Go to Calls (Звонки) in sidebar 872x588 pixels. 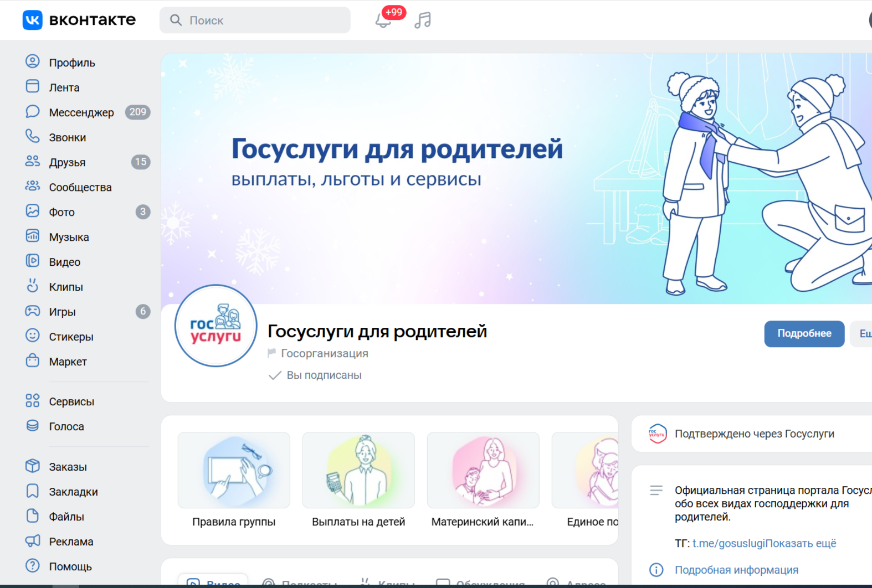(x=67, y=137)
